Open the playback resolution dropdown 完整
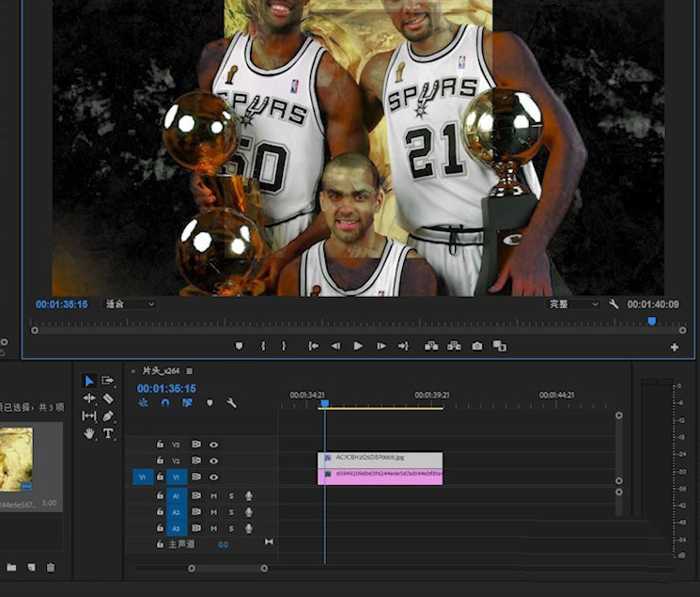Viewport: 700px width, 597px height. point(574,305)
